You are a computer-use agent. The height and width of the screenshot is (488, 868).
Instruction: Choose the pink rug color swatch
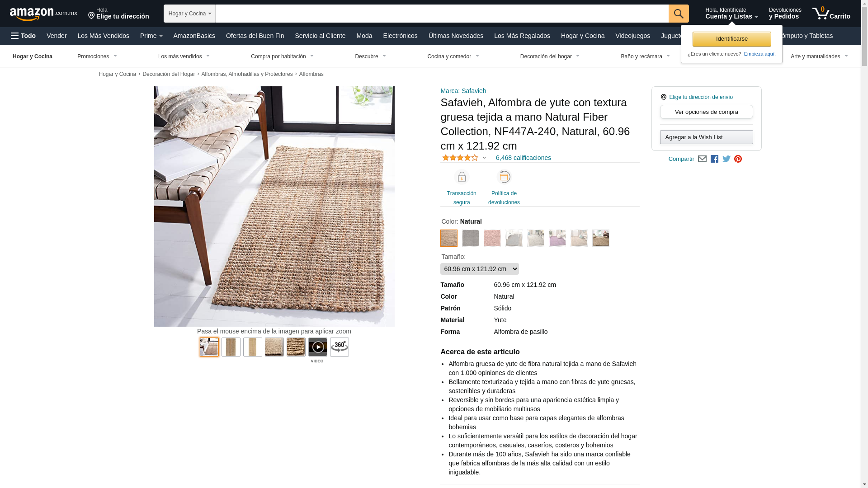click(x=492, y=238)
